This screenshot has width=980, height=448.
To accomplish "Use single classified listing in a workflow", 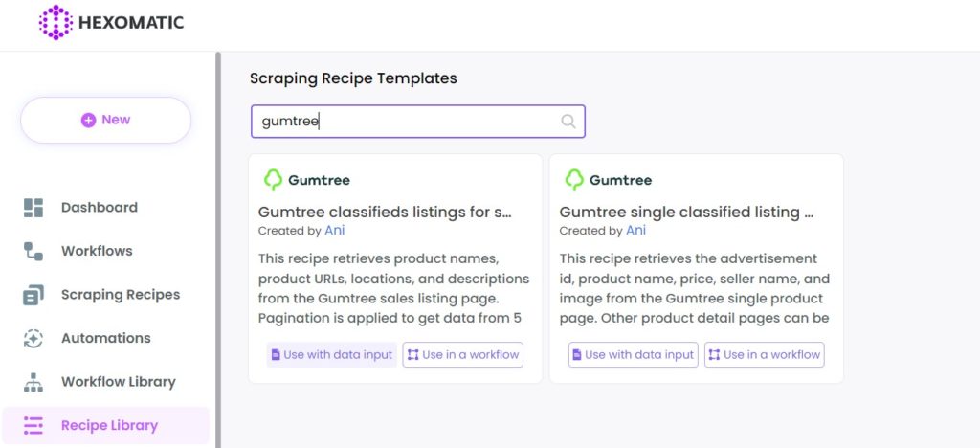I will pyautogui.click(x=765, y=355).
